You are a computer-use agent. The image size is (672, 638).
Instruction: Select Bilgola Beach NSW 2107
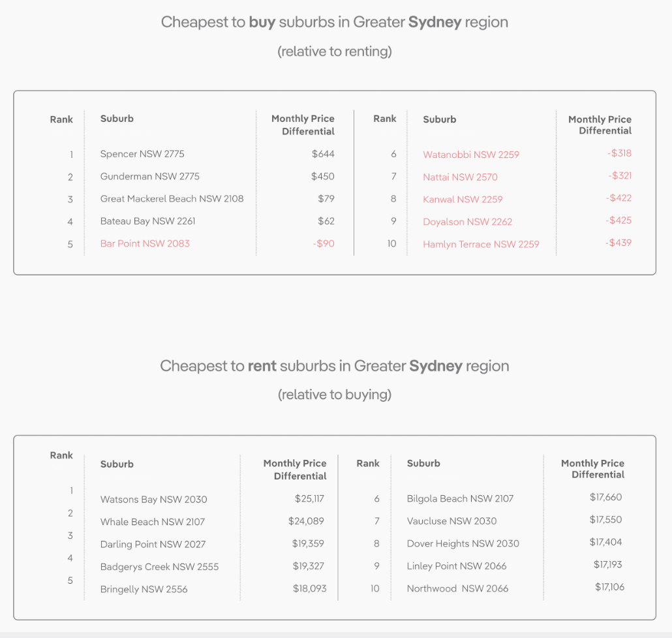click(x=460, y=498)
